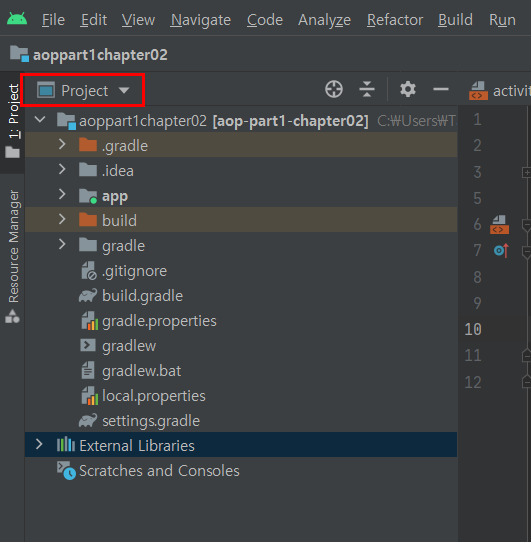Viewport: 531px width, 542px height.
Task: Expand the .gradle folder
Action: click(x=62, y=144)
